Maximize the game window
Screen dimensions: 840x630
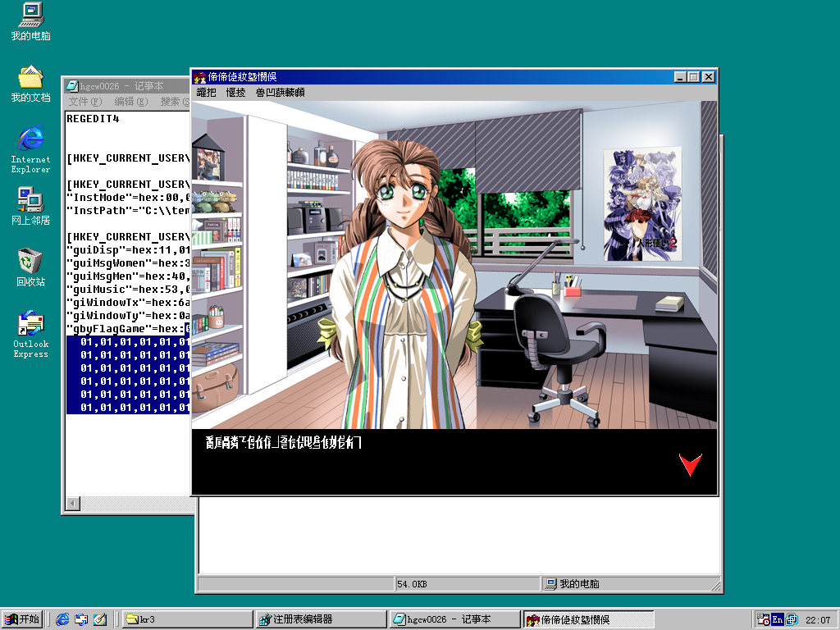(694, 77)
